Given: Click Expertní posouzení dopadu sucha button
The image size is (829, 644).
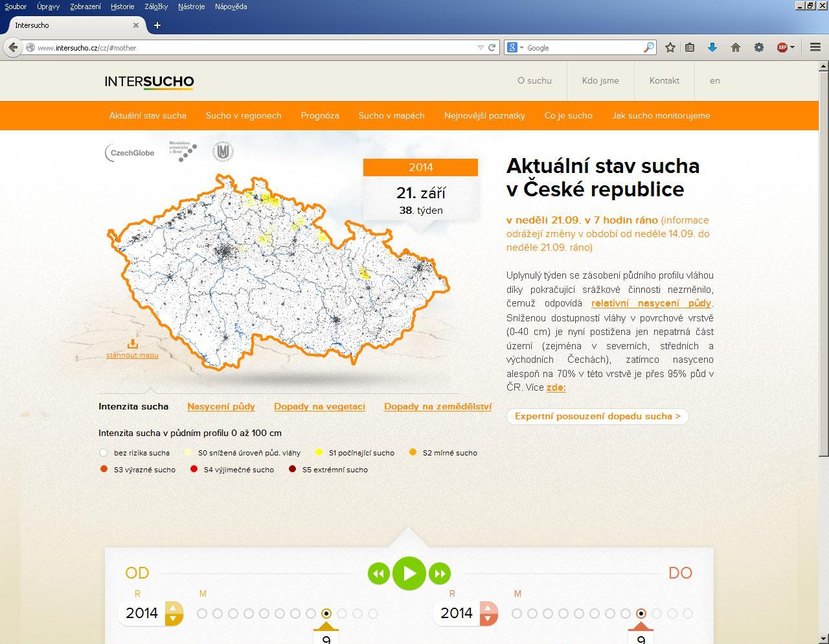Looking at the screenshot, I should (598, 417).
